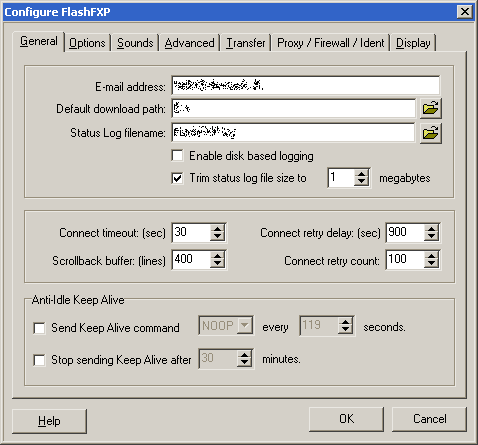Viewport: 478px width, 445px height.
Task: Browse for Status Log filename
Action: point(431,133)
